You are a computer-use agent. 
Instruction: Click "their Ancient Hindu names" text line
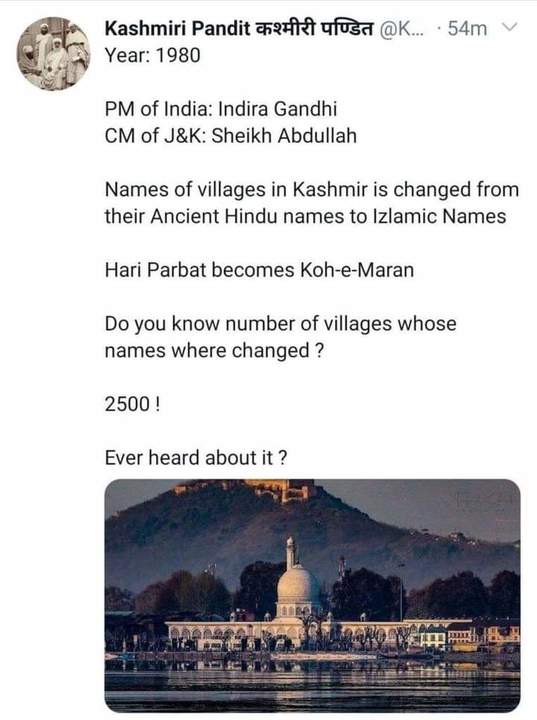pos(305,216)
